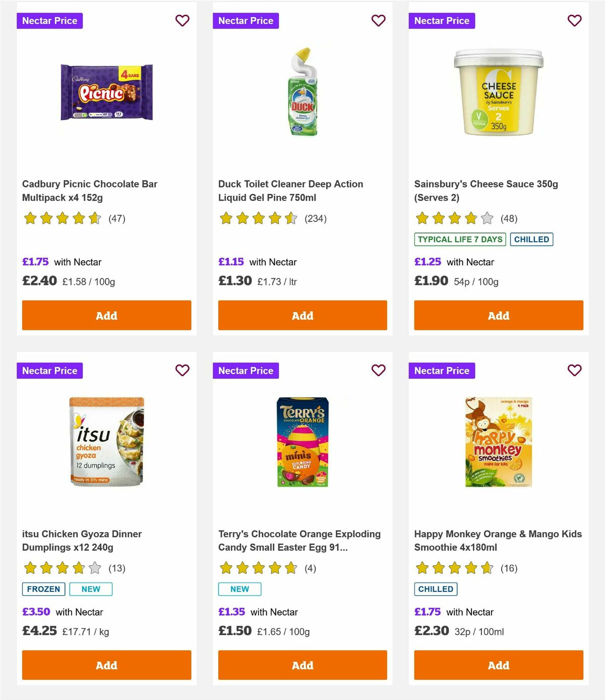The image size is (605, 700).
Task: Add Duck Toilet Cleaner to basket
Action: pos(302,315)
